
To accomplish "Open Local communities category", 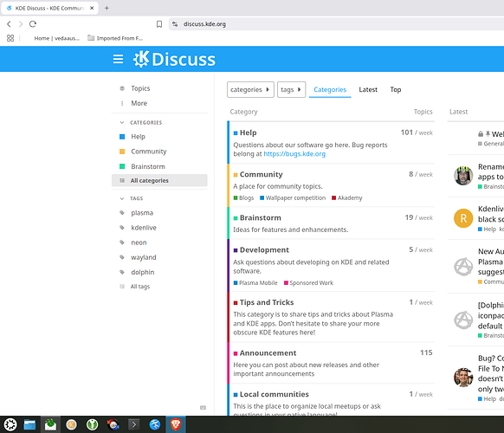I will [275, 394].
